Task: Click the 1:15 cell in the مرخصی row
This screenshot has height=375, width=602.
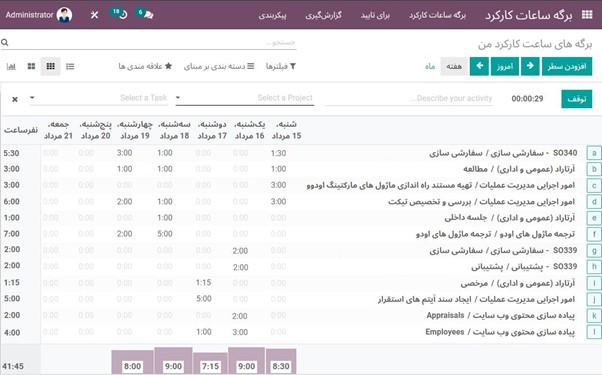Action: (x=203, y=282)
